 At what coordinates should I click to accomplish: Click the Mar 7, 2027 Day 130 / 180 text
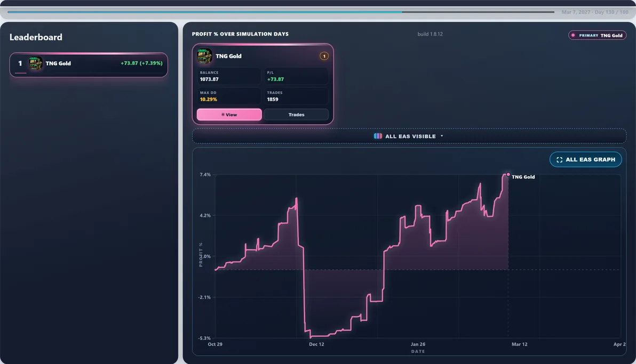tap(594, 12)
